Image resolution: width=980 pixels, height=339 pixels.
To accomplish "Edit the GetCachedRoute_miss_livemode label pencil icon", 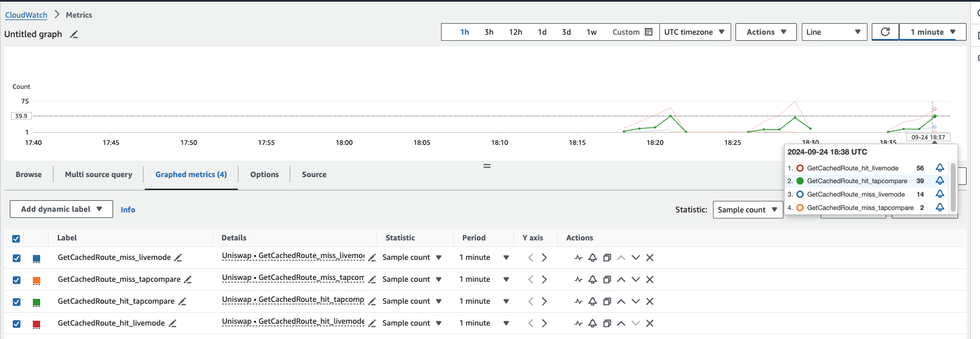I will pyautogui.click(x=178, y=258).
